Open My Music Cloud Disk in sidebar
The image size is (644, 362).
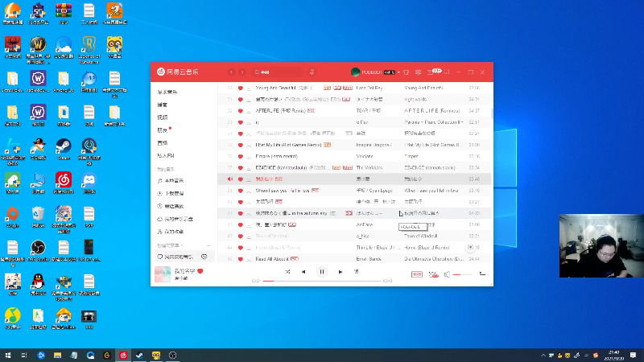(x=175, y=219)
